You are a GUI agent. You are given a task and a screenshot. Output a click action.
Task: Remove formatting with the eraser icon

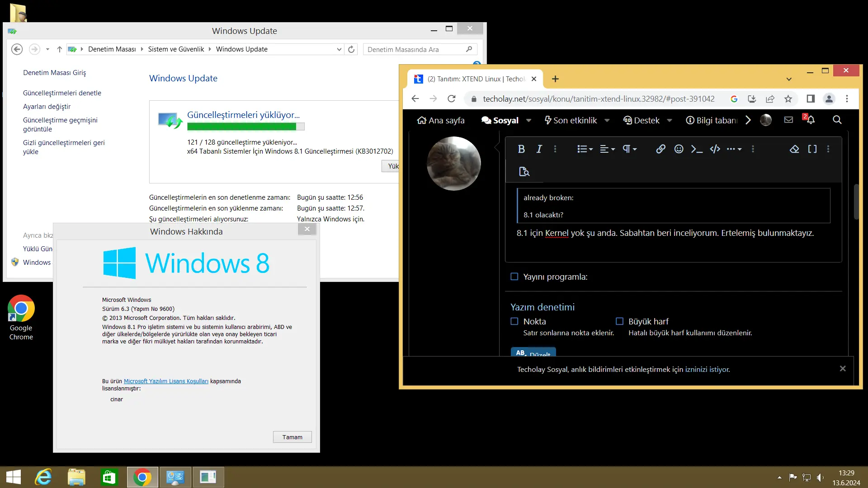point(794,149)
